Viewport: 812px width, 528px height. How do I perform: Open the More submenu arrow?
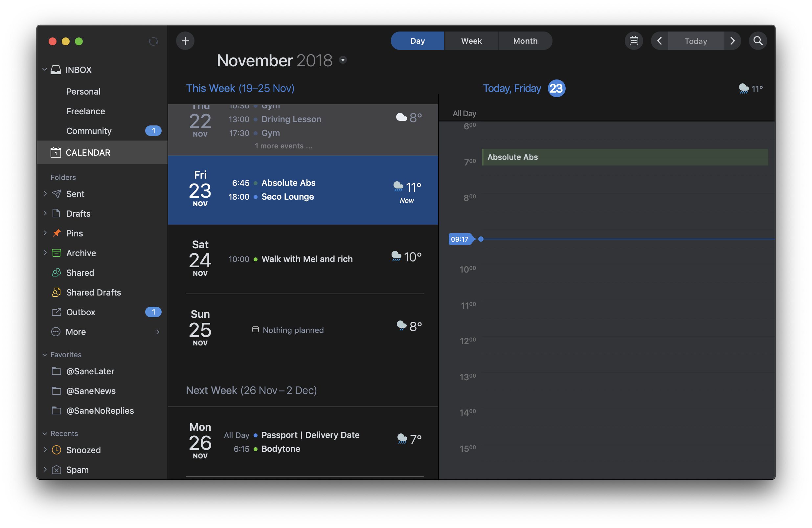[157, 332]
